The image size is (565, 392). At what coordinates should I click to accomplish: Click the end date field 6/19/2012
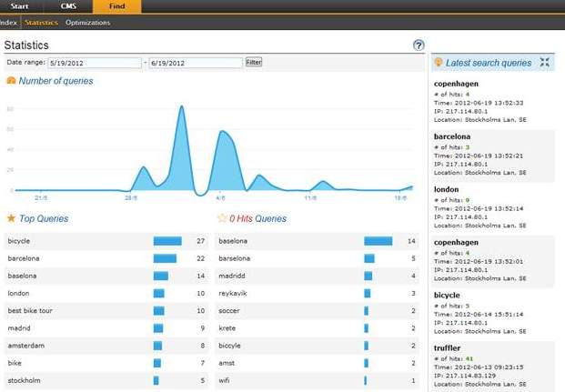coord(195,62)
